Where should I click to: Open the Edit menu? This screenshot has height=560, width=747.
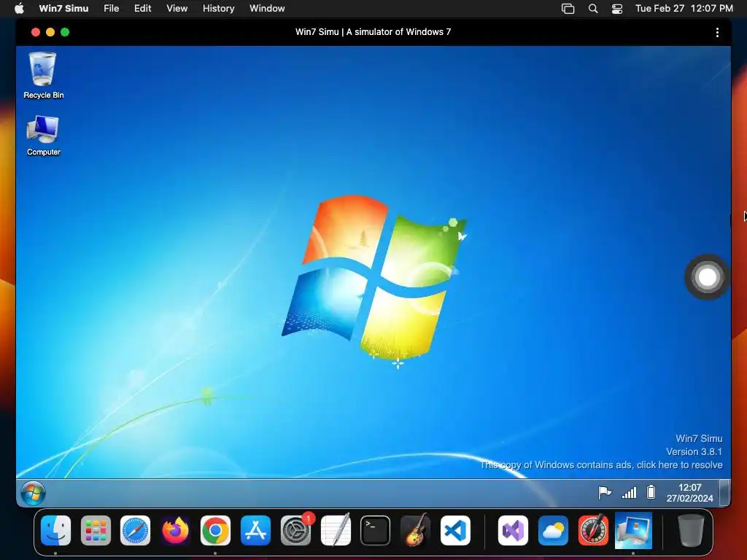[142, 9]
